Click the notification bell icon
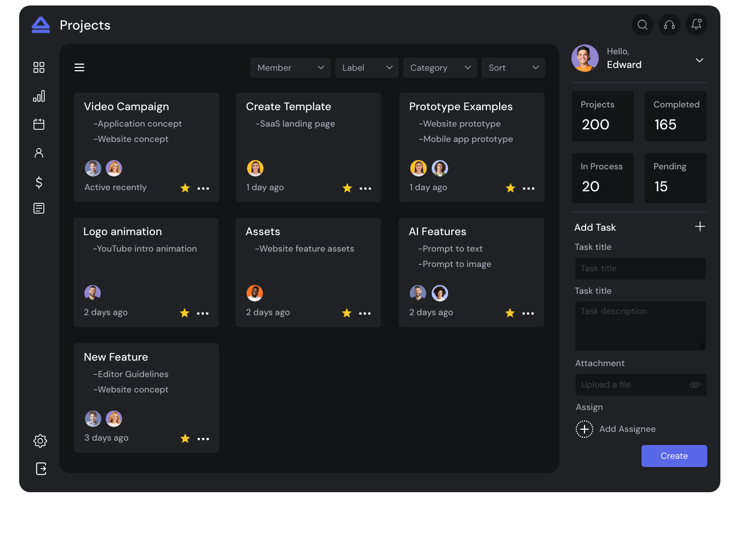Image resolution: width=756 pixels, height=547 pixels. (696, 24)
